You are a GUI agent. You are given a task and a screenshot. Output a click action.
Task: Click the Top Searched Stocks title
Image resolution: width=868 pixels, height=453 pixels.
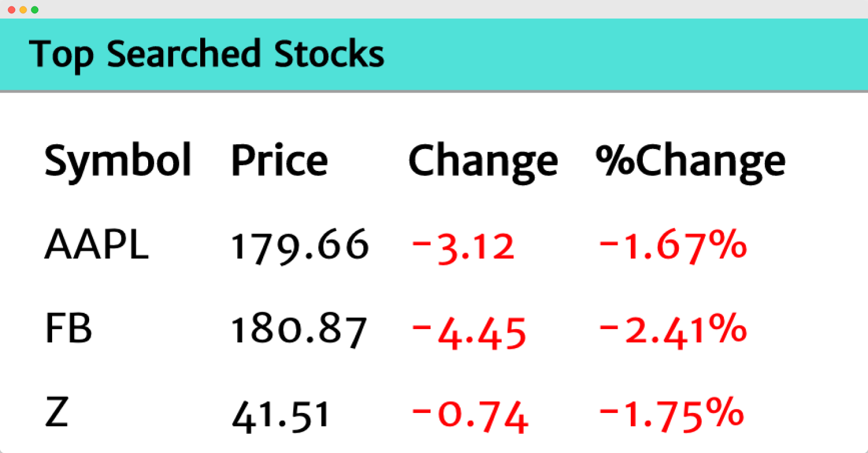click(207, 54)
